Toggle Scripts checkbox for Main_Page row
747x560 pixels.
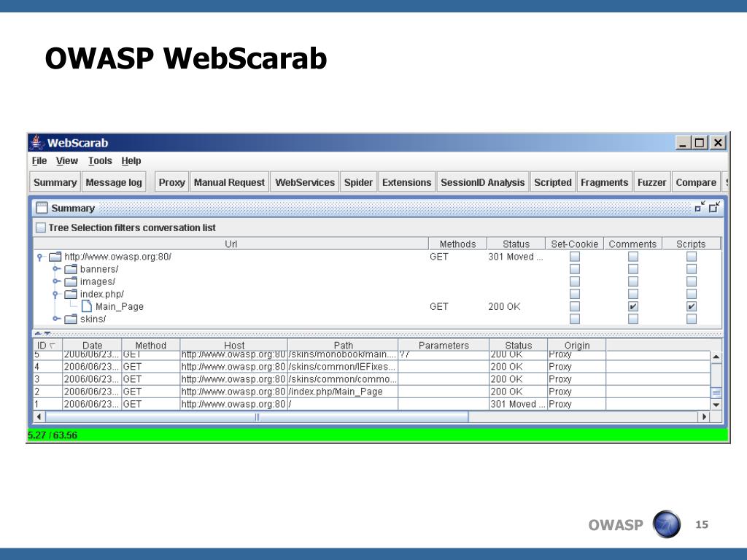692,306
